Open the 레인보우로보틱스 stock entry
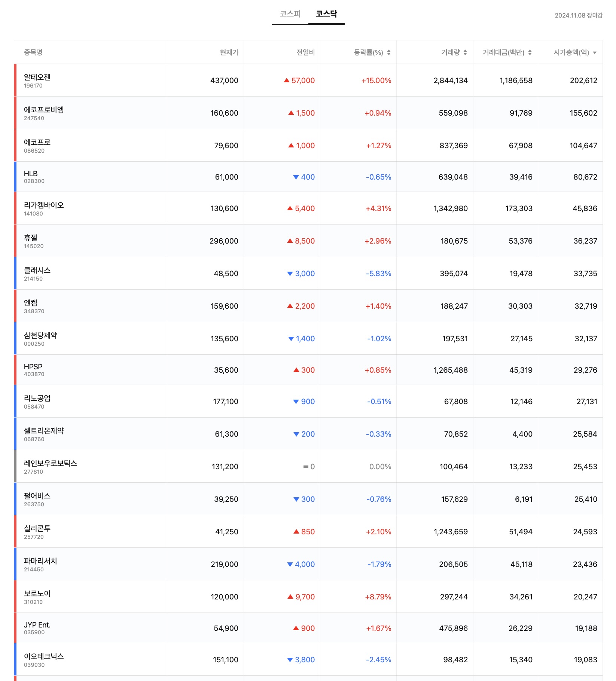The width and height of the screenshot is (616, 681). 51,463
